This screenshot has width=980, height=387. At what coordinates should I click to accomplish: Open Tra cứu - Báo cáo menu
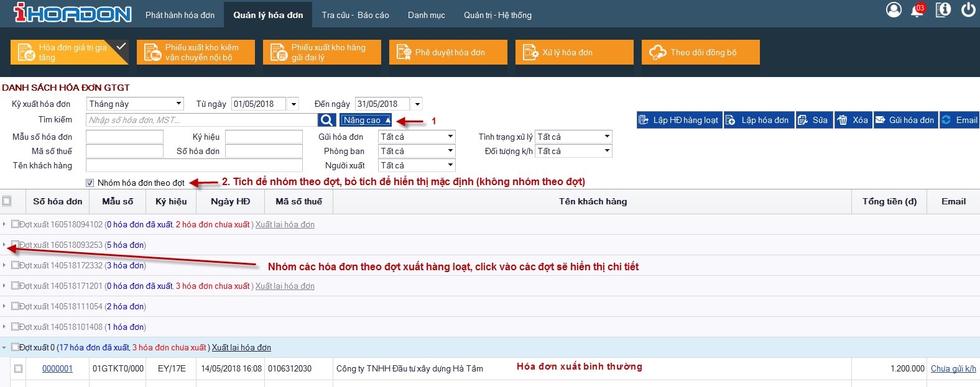[355, 15]
